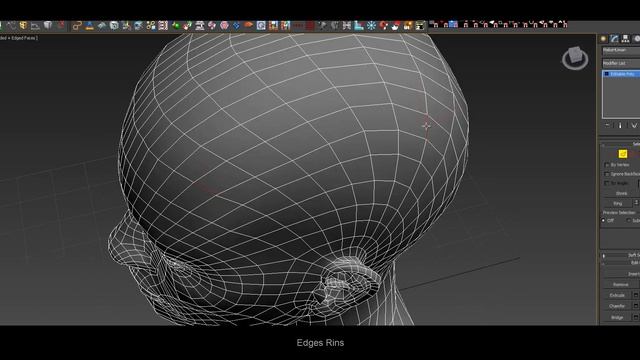Click make unique icon under modifier stack
This screenshot has height=360, width=640.
633,125
